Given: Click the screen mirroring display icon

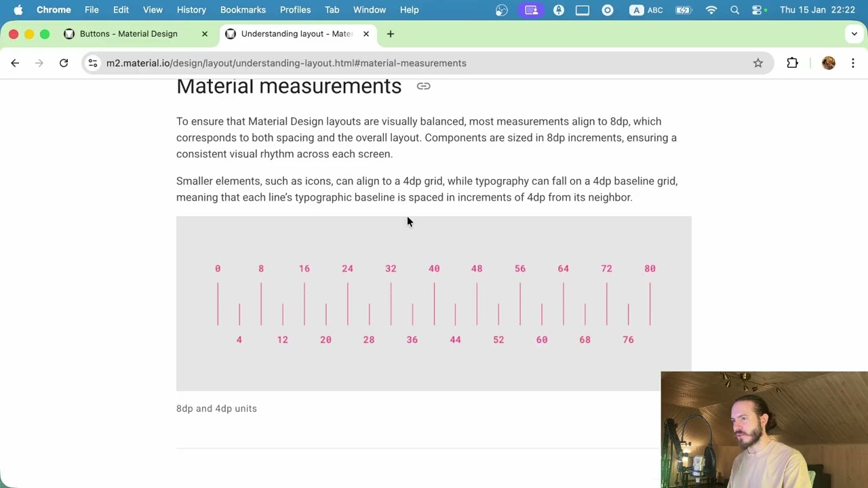Looking at the screenshot, I should pyautogui.click(x=583, y=9).
